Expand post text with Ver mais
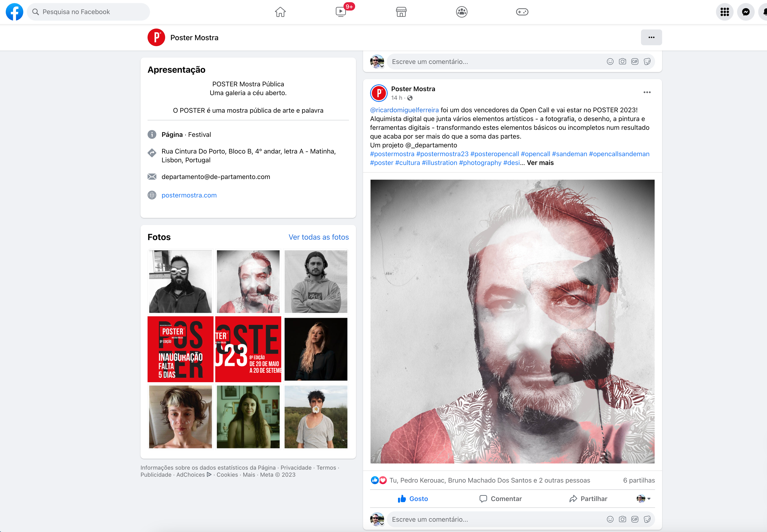Viewport: 767px width, 532px height. 540,163
